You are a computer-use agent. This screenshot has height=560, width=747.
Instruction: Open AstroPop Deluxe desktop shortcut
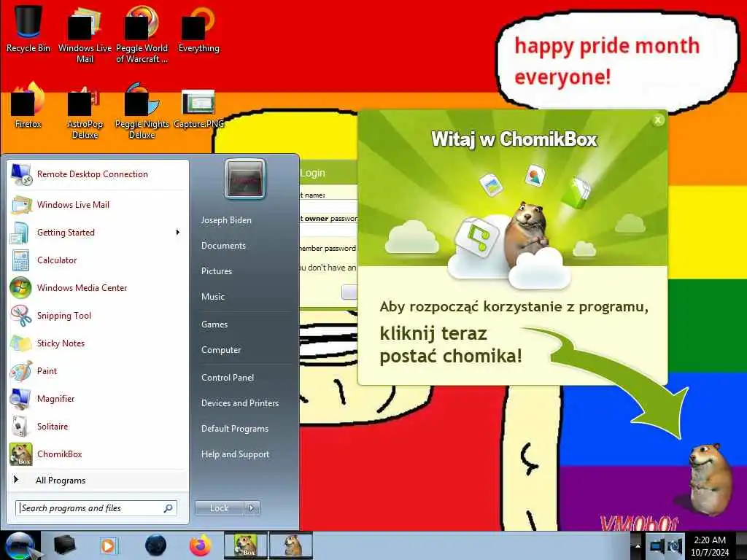[x=85, y=111]
